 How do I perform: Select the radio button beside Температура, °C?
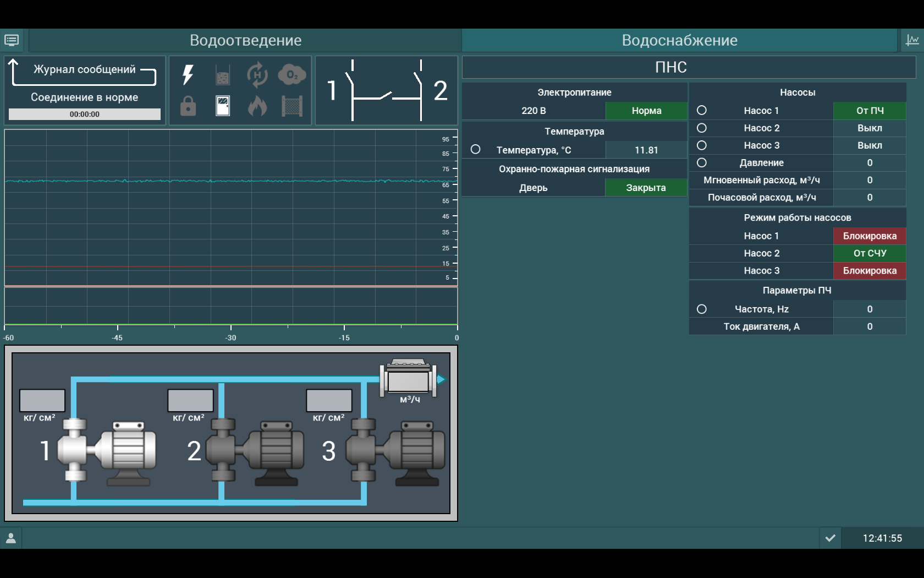point(476,150)
